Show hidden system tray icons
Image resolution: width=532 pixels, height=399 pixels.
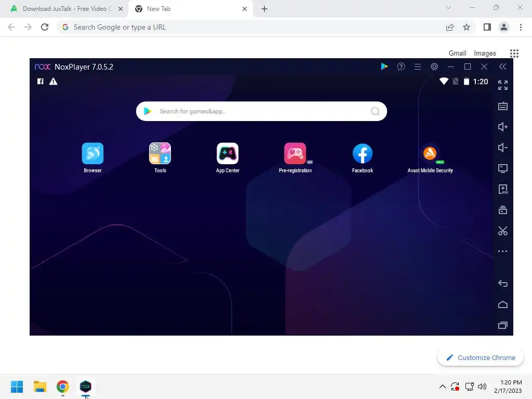coord(443,387)
